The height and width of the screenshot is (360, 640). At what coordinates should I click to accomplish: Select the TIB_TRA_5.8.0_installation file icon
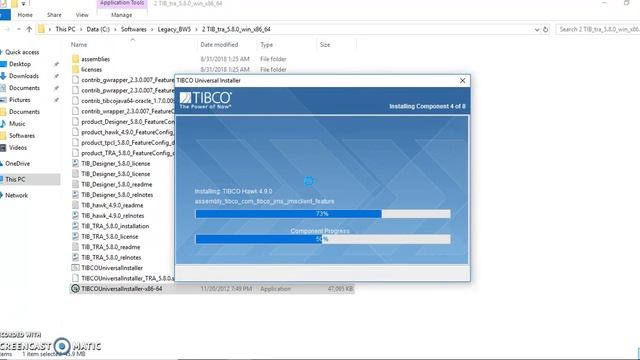[75, 226]
